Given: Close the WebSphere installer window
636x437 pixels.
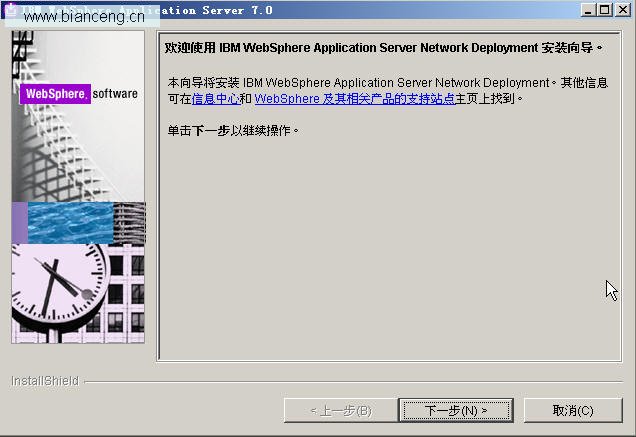Looking at the screenshot, I should tap(622, 9).
